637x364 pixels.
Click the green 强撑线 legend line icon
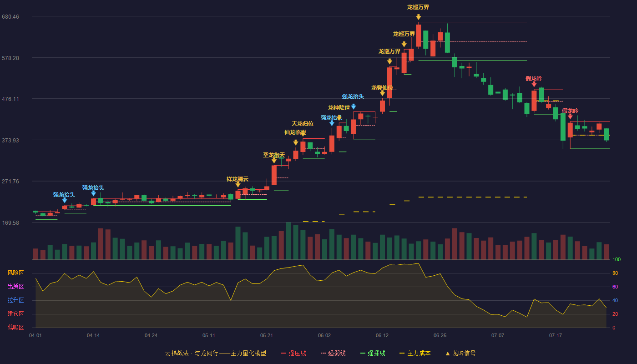point(363,353)
